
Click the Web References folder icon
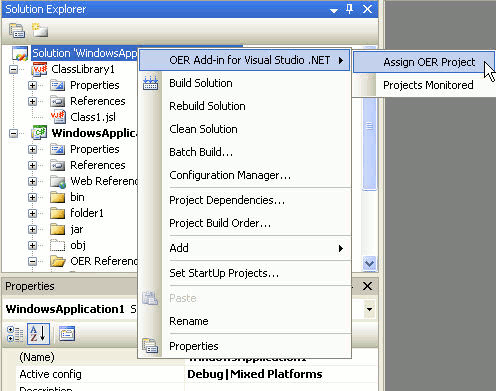click(58, 181)
